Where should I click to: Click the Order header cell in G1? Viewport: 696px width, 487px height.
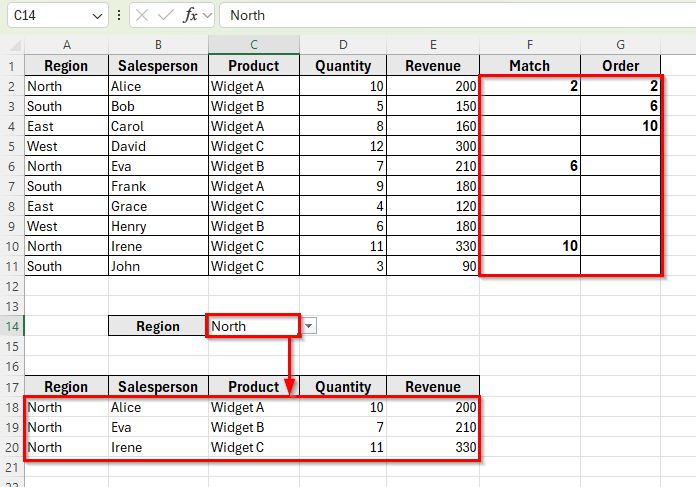pos(621,66)
